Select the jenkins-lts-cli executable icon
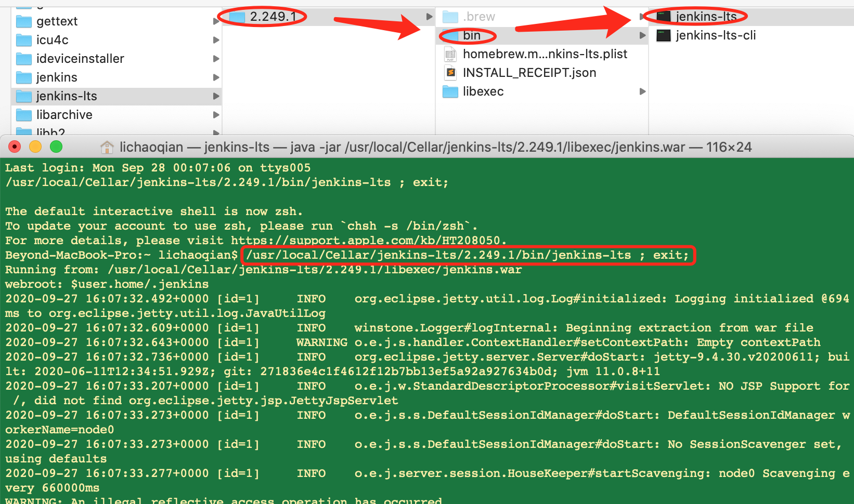The width and height of the screenshot is (854, 504). point(663,35)
